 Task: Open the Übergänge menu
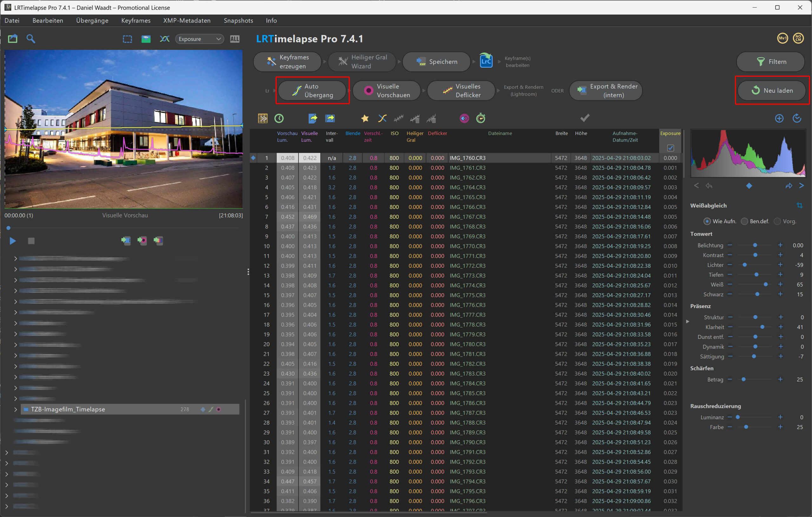(92, 21)
